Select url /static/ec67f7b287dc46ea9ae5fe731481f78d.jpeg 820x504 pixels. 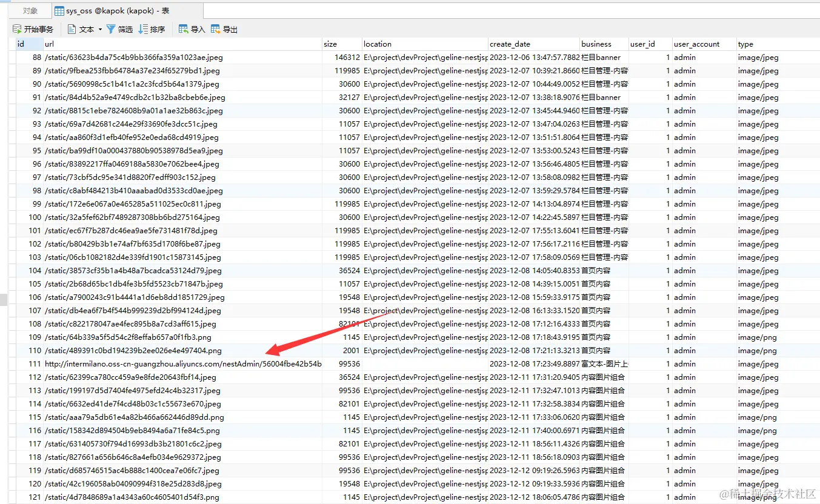(x=182, y=231)
